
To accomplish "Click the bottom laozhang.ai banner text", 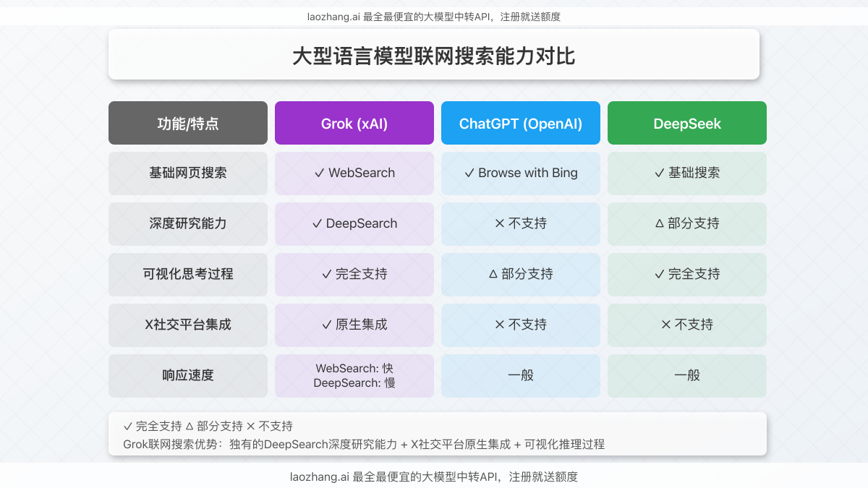I will (x=434, y=477).
